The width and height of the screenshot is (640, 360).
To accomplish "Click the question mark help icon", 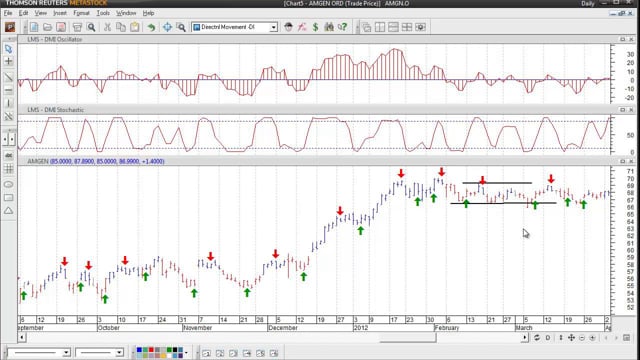I will click(342, 27).
